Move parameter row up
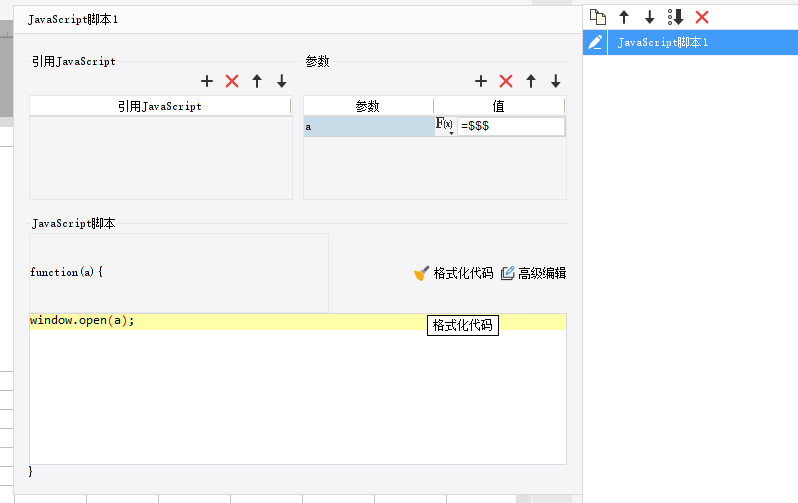The width and height of the screenshot is (798, 503). (531, 81)
